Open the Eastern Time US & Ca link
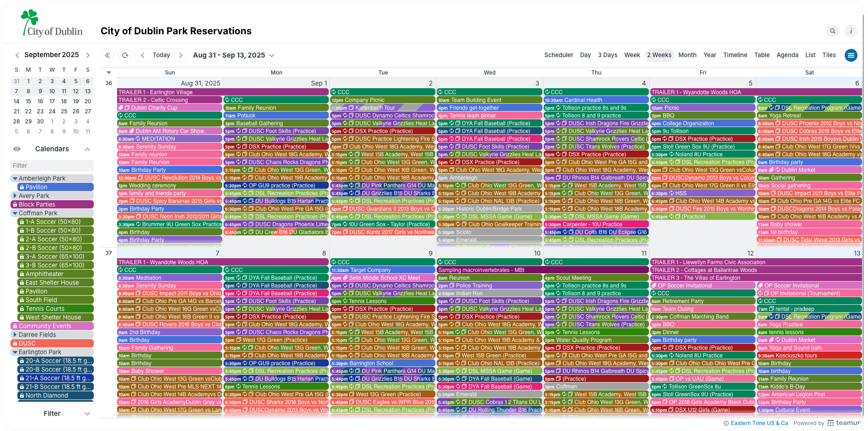 [x=759, y=423]
